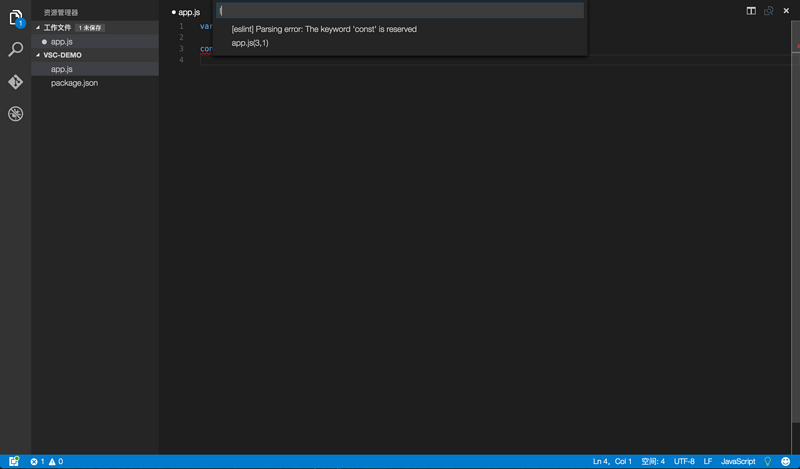Select app.js under working files
This screenshot has height=469, width=800.
95,42
